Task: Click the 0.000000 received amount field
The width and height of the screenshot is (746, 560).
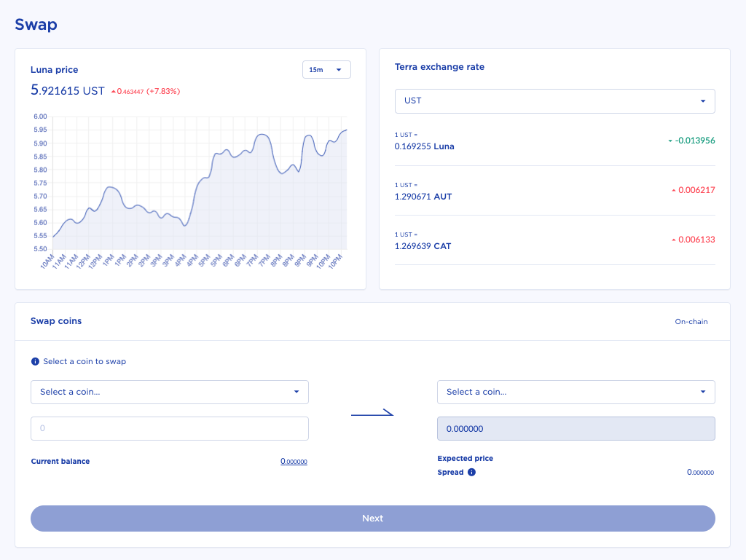Action: pos(576,428)
